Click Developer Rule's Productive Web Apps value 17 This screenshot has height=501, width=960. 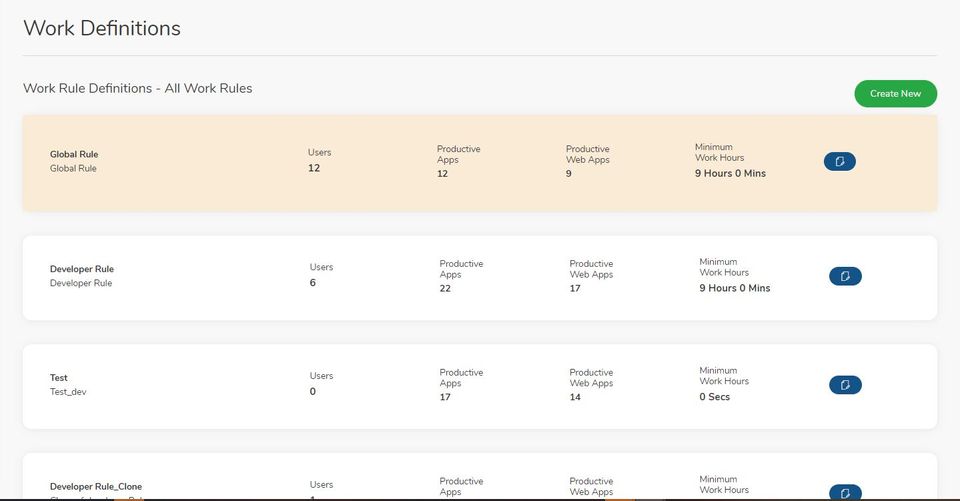(x=575, y=288)
